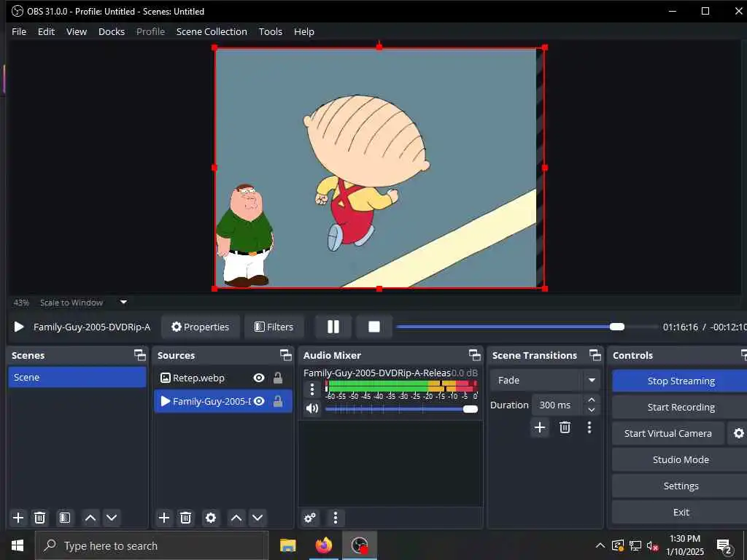Show hidden system tray icons
The width and height of the screenshot is (747, 560).
tap(600, 545)
